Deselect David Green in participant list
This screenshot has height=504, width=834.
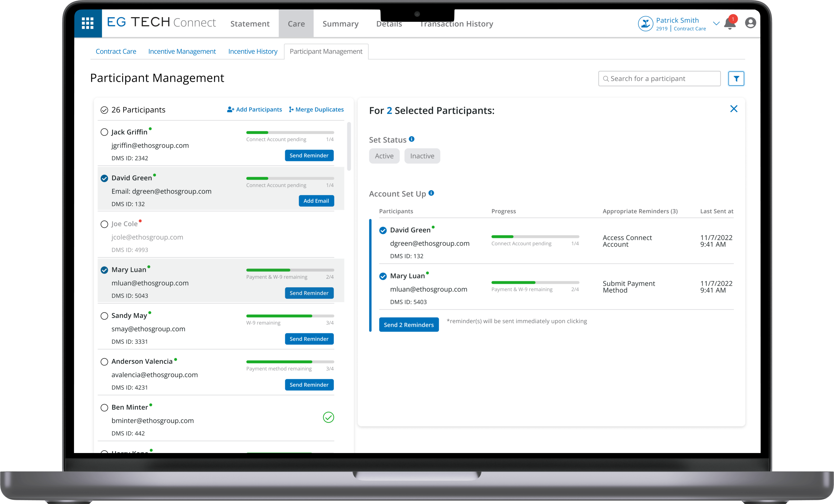104,178
